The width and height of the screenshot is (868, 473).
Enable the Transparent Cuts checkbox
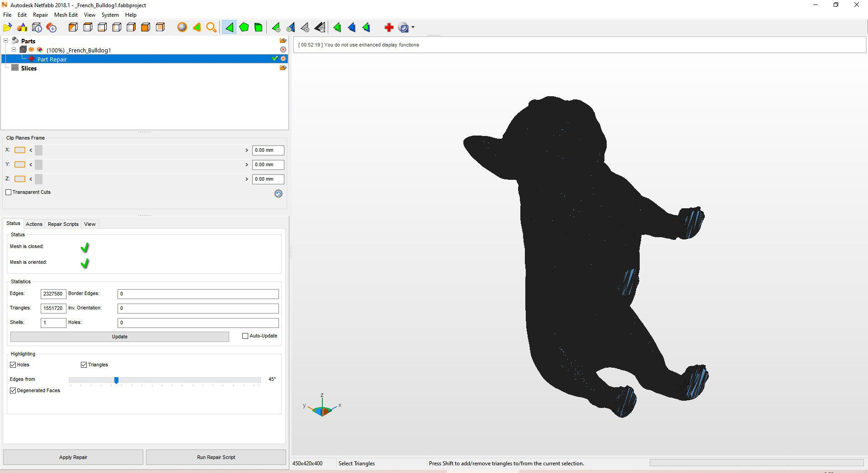pyautogui.click(x=8, y=192)
